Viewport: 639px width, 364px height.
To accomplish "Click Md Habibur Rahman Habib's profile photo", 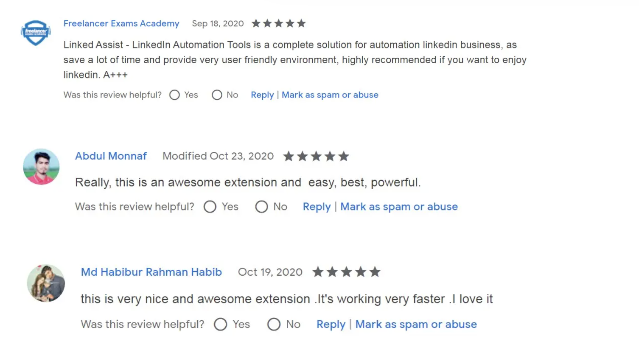I will (x=46, y=283).
